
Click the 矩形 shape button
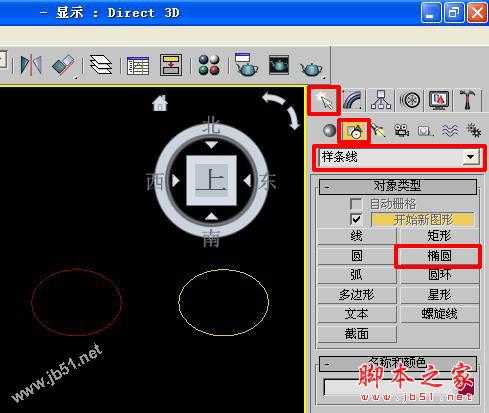tap(439, 236)
